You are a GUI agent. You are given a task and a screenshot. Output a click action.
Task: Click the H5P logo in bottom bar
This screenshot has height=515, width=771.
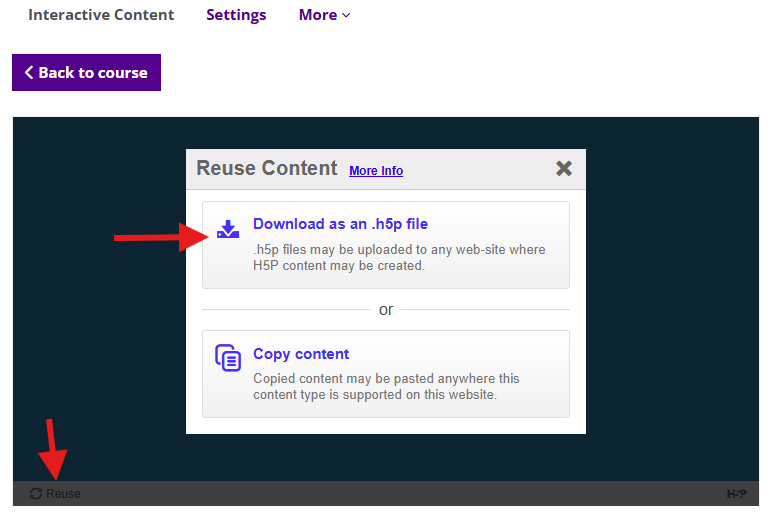click(736, 494)
